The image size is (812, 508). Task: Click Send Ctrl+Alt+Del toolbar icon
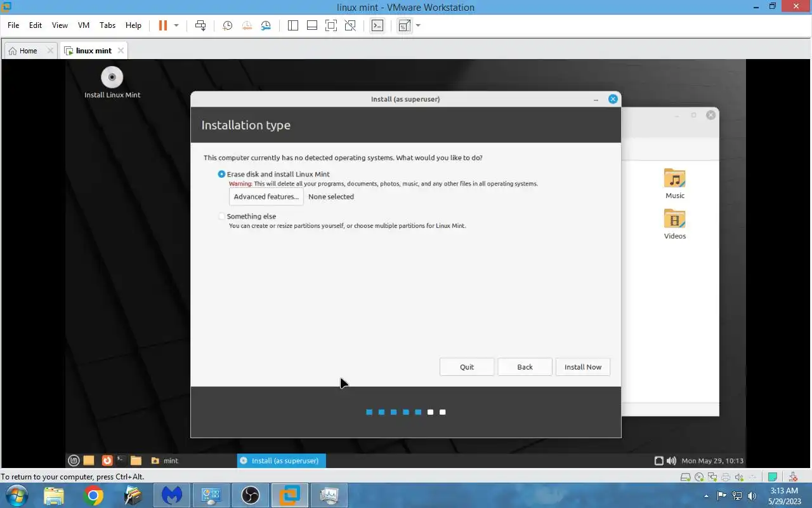[x=200, y=25]
